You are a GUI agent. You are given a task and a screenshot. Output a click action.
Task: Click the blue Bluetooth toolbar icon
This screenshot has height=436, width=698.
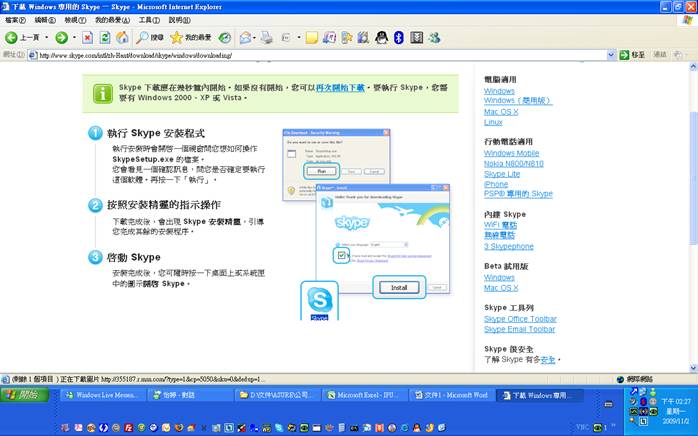tap(398, 38)
